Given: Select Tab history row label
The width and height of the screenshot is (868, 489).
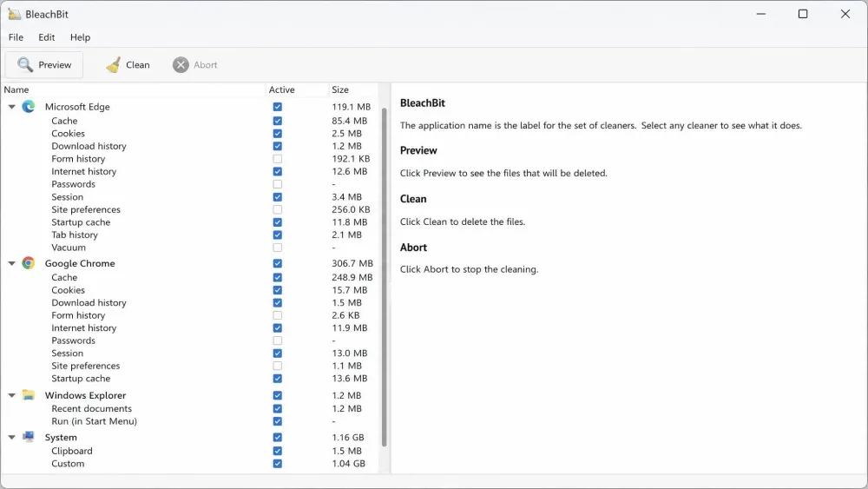Looking at the screenshot, I should pyautogui.click(x=75, y=235).
